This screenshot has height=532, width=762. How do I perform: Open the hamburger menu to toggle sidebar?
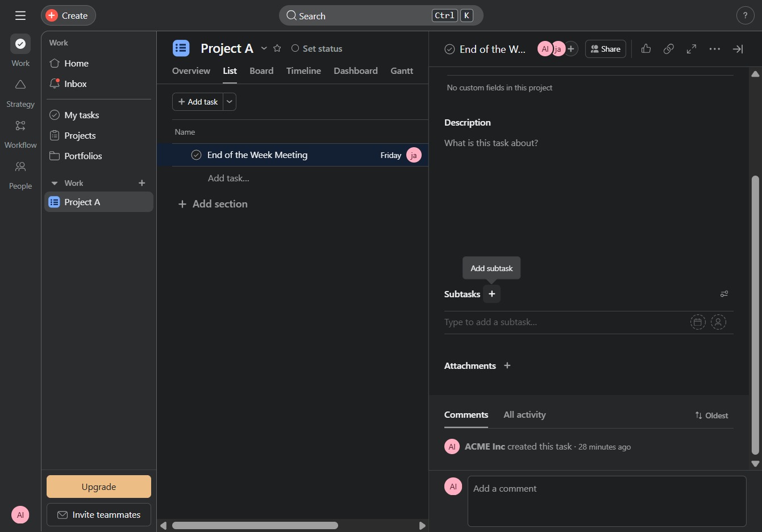pos(20,15)
